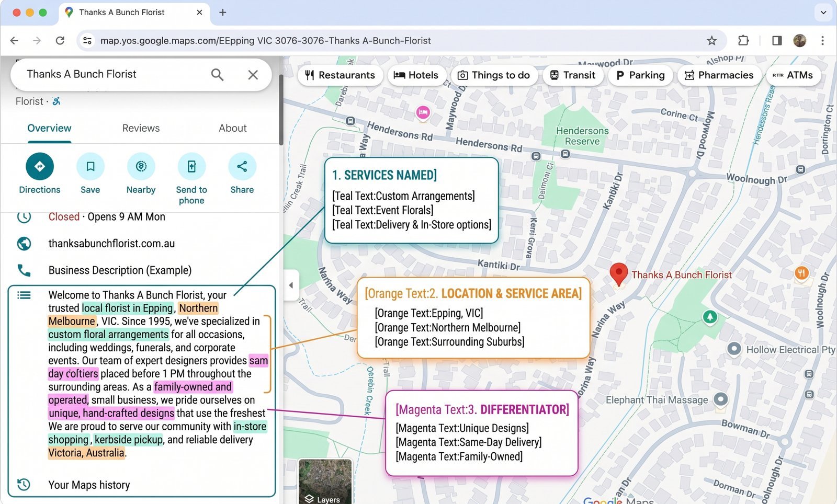This screenshot has width=837, height=504.
Task: Close the Thanks A Bunch Florist tab
Action: point(199,13)
